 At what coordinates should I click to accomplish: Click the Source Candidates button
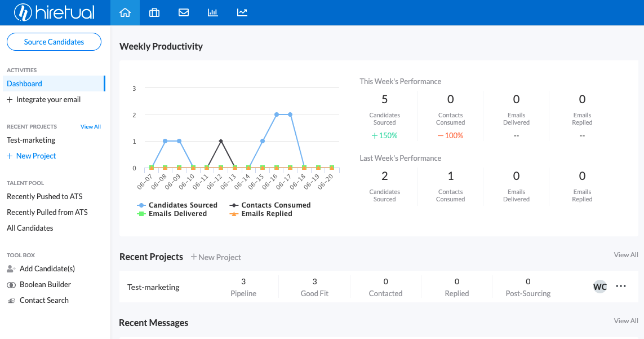tap(54, 42)
